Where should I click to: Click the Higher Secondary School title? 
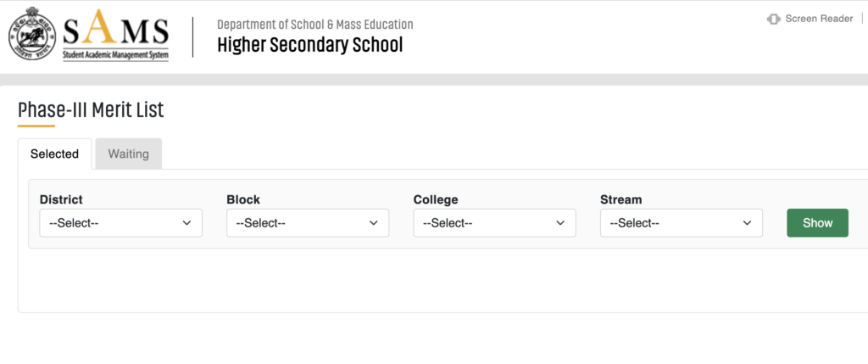[x=310, y=45]
